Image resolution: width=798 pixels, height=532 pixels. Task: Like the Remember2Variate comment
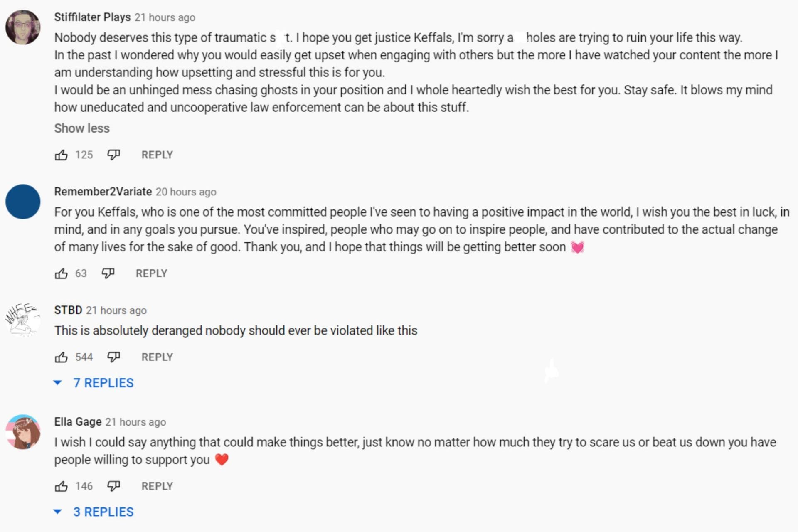(x=61, y=273)
